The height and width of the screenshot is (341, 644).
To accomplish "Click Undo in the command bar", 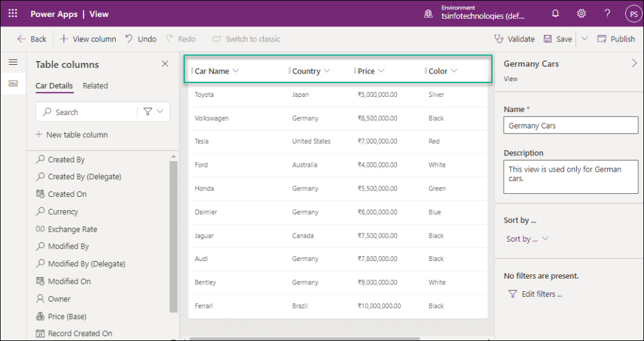I will [141, 39].
